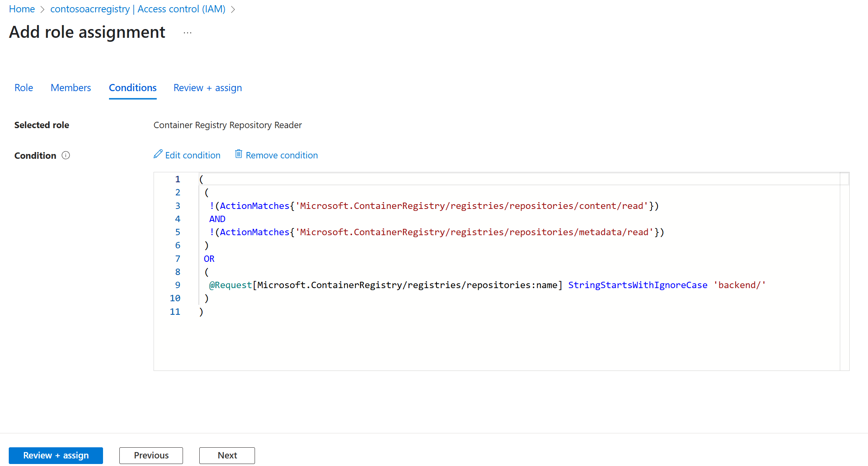Switch to the Role tab
The height and width of the screenshot is (466, 868).
click(x=23, y=88)
